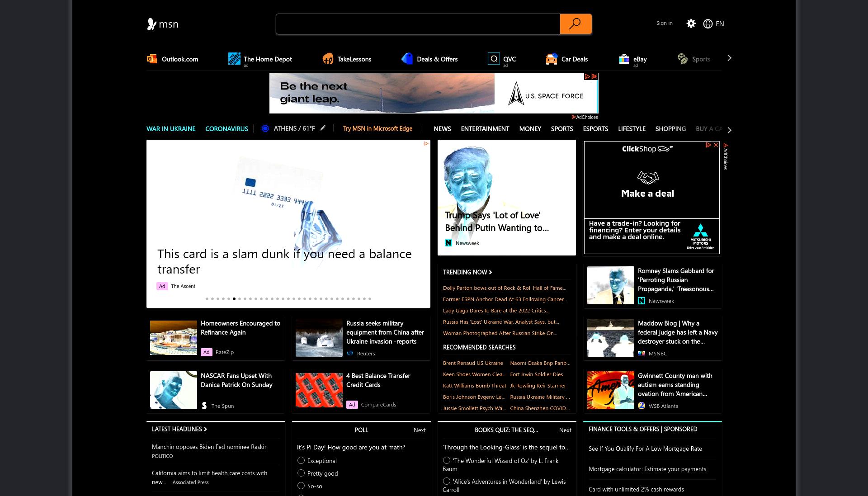The width and height of the screenshot is (868, 496).
Task: Open the Lifestyle category
Action: 632,129
